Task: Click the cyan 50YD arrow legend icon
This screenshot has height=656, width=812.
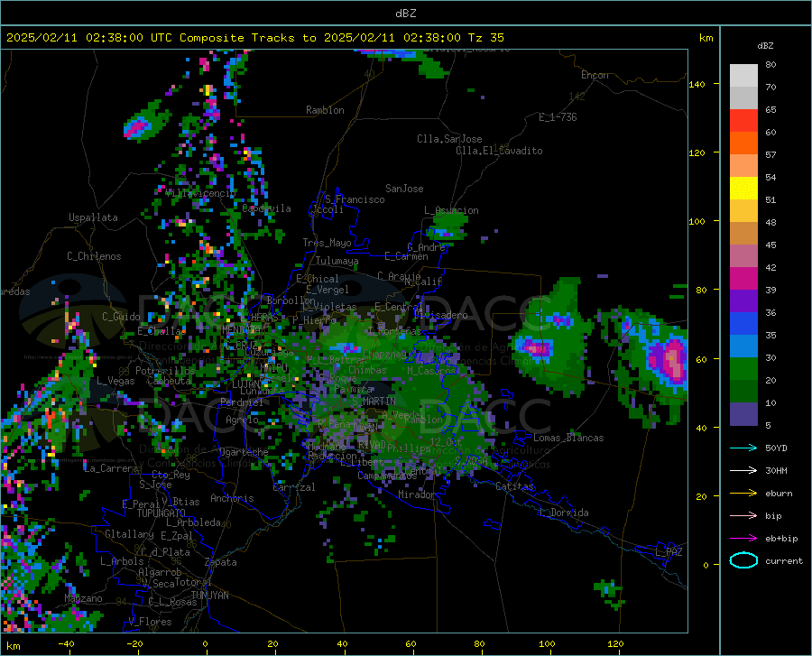Action: point(743,448)
